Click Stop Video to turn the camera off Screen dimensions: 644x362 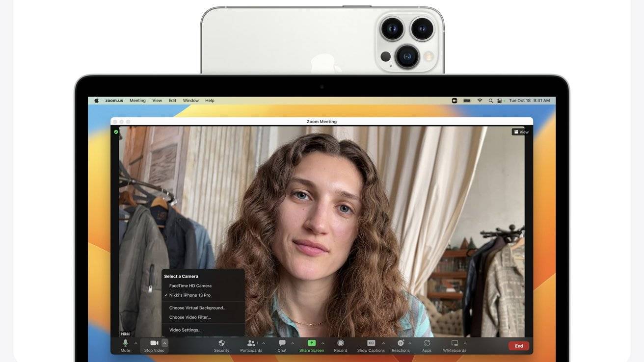tap(154, 345)
